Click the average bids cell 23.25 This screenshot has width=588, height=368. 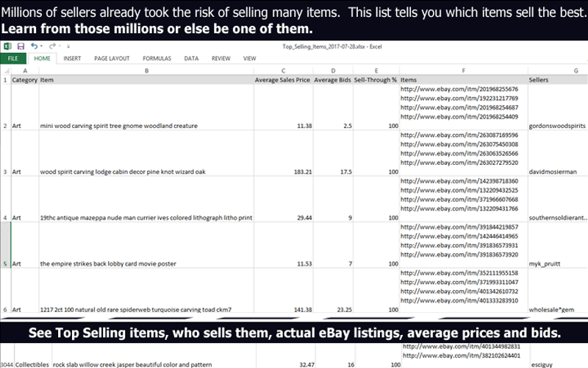[x=333, y=290]
